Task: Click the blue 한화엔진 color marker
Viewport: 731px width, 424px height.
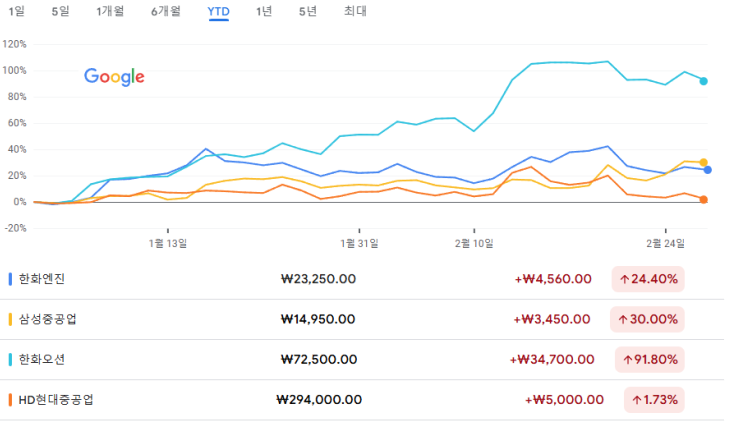Action: (x=10, y=280)
